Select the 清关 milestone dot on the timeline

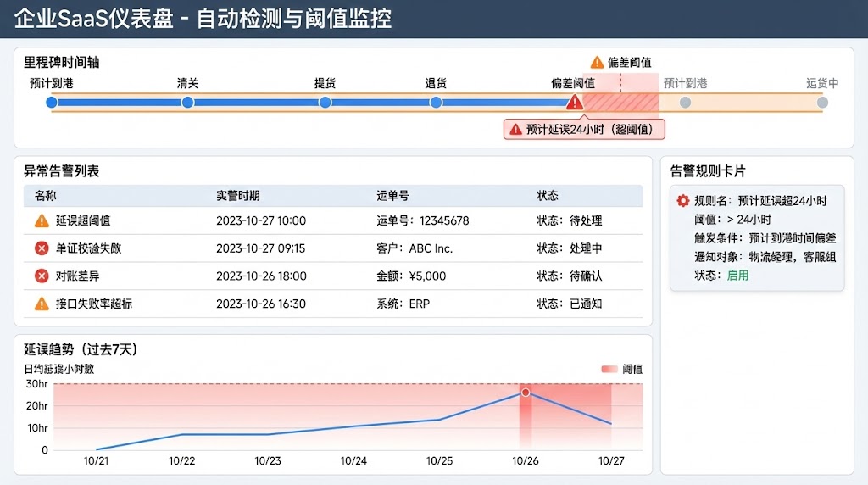187,103
